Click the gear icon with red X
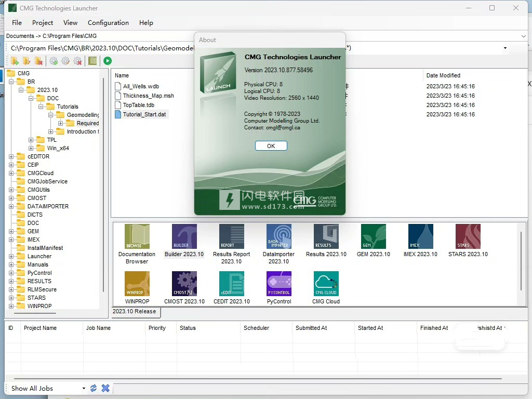This screenshot has width=532, height=399. pos(78,61)
